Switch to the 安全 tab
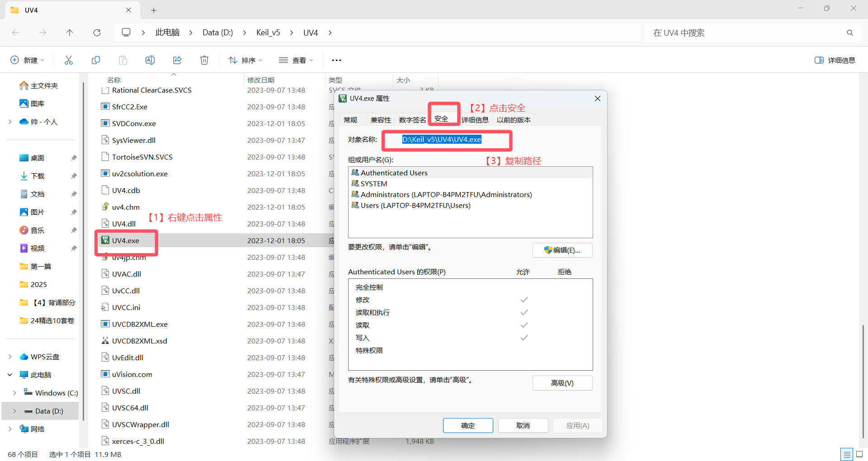 441,118
